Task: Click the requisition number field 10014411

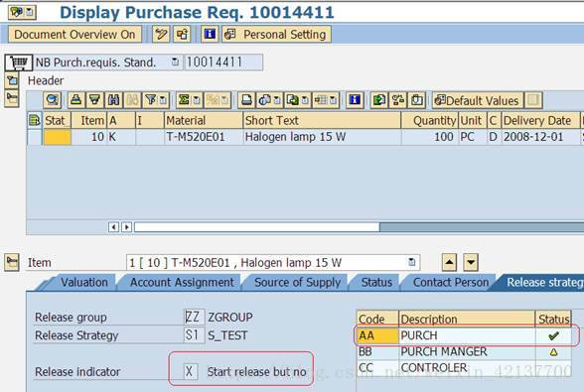Action: point(223,62)
